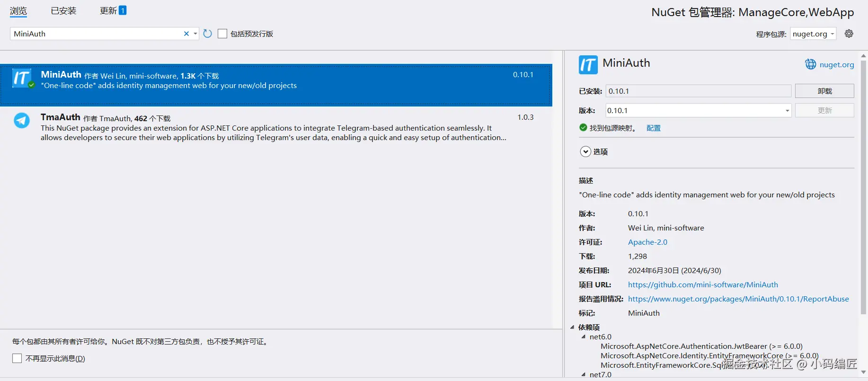868x381 pixels.
Task: Open the version 0.10.1 dropdown
Action: tap(788, 111)
